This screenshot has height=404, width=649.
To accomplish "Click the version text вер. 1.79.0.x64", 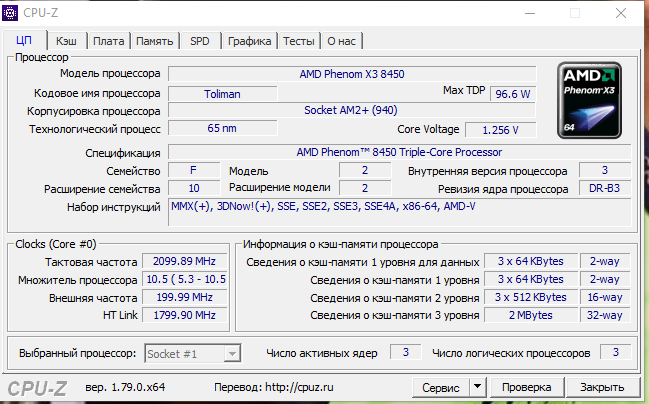I will pos(125,387).
